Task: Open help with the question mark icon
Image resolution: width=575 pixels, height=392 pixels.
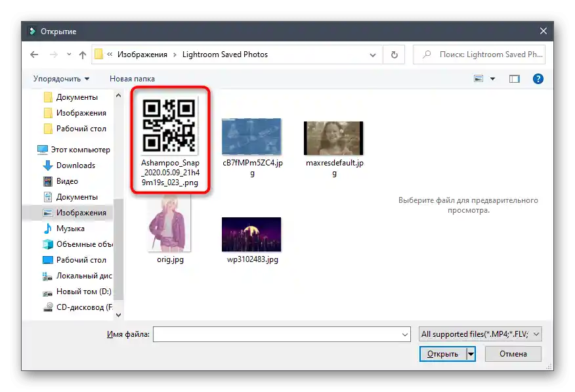Action: pyautogui.click(x=538, y=79)
